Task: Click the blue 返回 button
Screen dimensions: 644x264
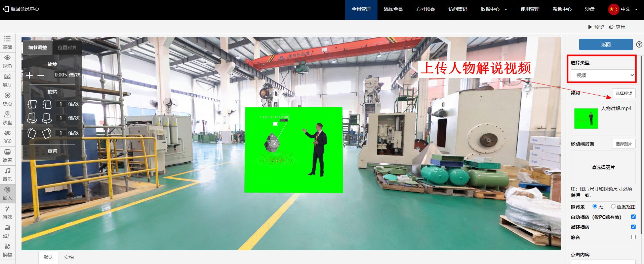Action: click(606, 44)
